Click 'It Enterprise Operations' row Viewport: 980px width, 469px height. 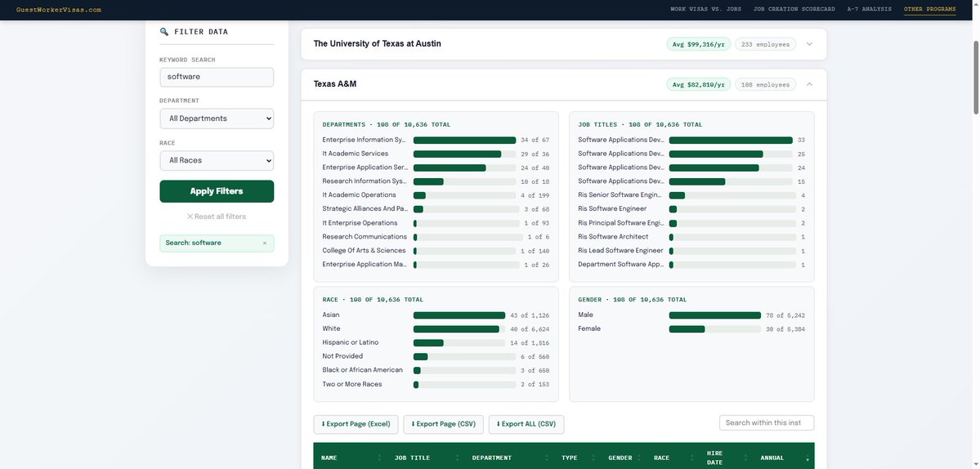point(436,224)
